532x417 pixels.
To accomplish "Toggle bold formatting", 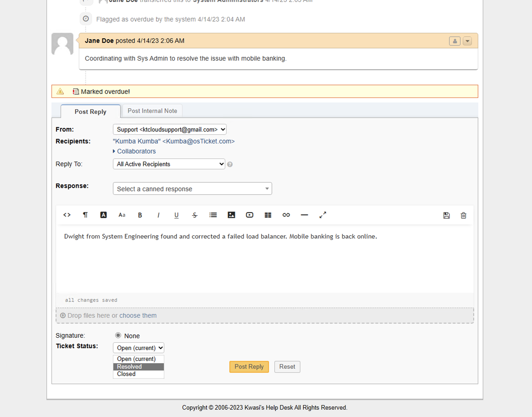I will (x=140, y=215).
